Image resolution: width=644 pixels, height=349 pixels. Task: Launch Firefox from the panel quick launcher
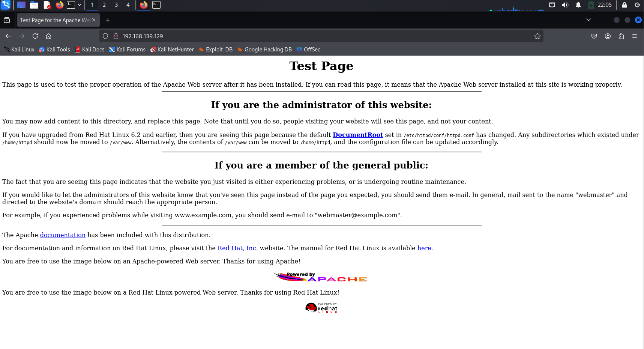[x=59, y=5]
